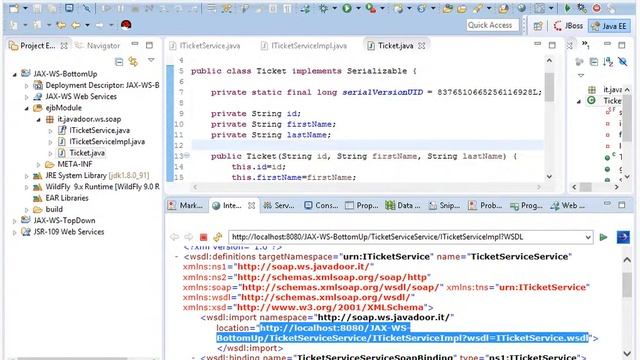Click the Open Type folder icon
640x360 pixels.
pyautogui.click(x=447, y=8)
